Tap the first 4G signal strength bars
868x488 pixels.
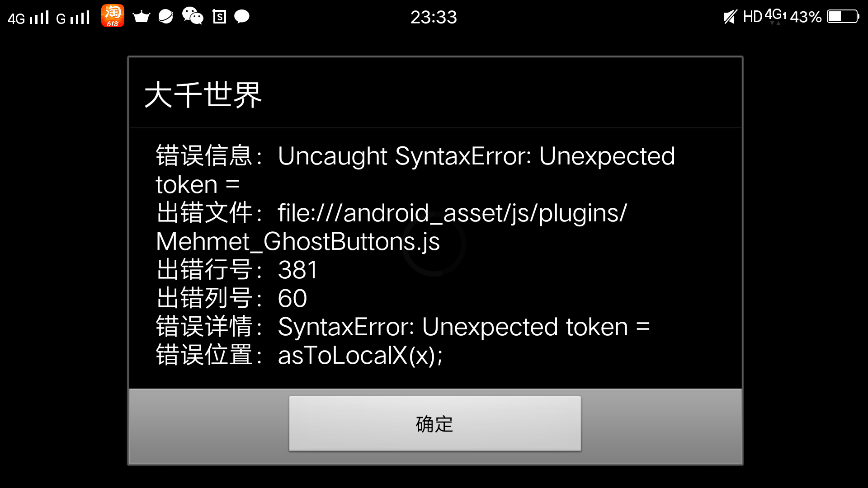pyautogui.click(x=28, y=18)
